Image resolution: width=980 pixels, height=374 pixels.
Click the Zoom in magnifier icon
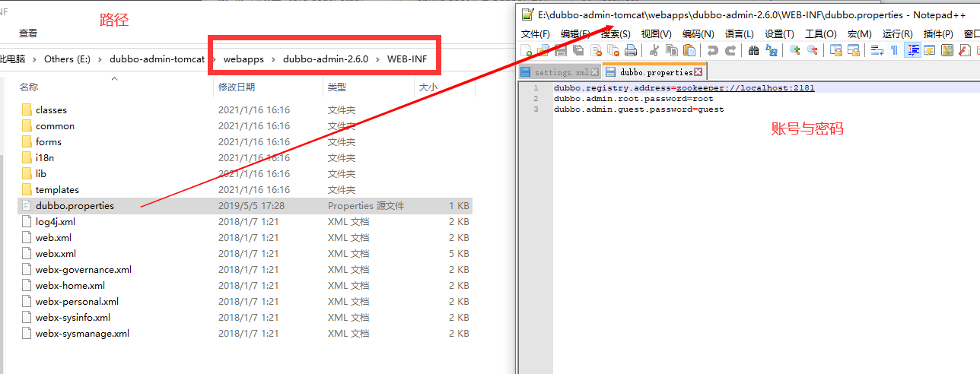tap(794, 51)
